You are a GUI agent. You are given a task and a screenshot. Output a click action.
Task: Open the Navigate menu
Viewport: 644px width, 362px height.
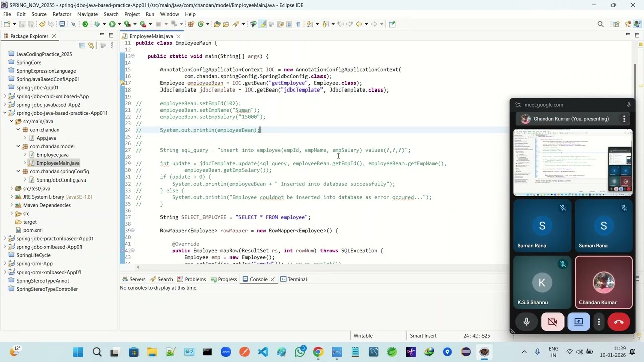(x=88, y=14)
